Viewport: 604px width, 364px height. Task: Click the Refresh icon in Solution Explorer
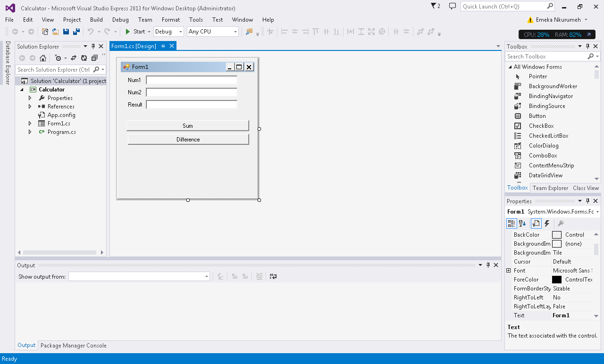(84, 58)
